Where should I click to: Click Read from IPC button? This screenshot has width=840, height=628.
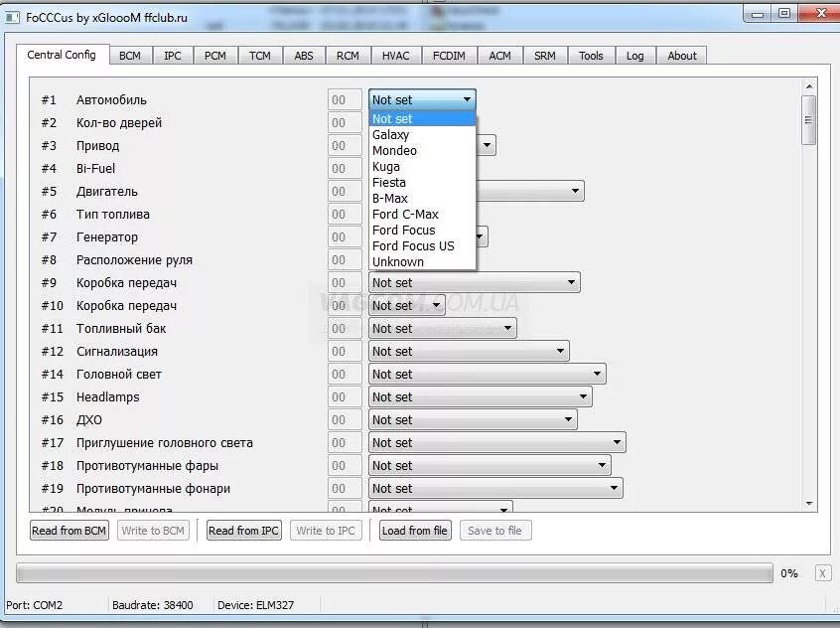pyautogui.click(x=243, y=531)
